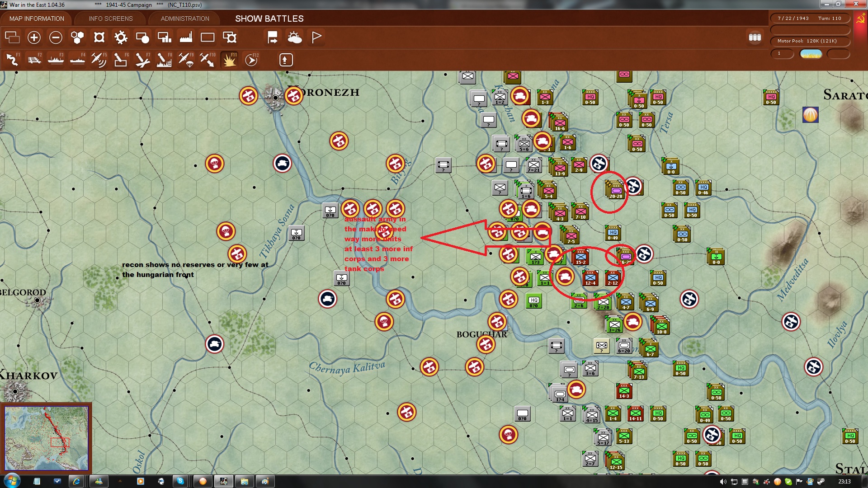Select amphibious transport mode (F4) icon
The height and width of the screenshot is (488, 868).
click(77, 60)
